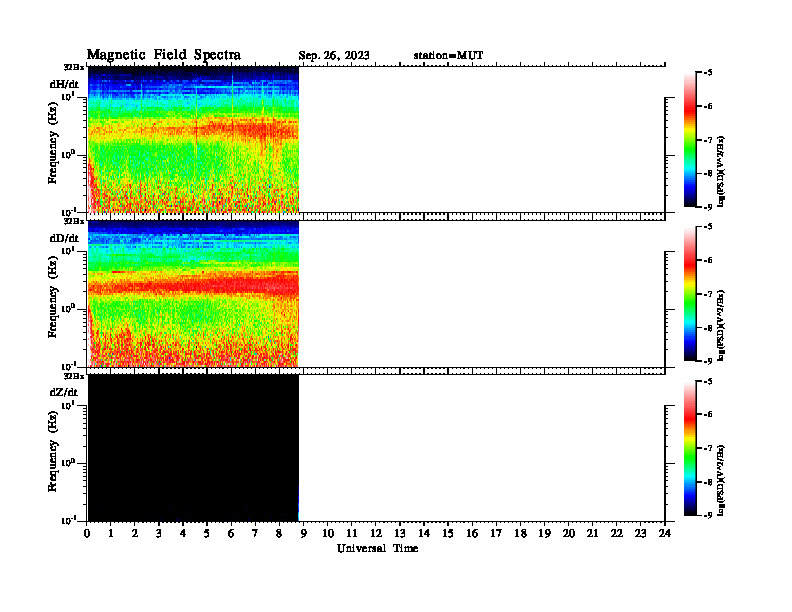Click hour tick label 12 on time axis
The height and width of the screenshot is (612, 792).
(x=376, y=533)
